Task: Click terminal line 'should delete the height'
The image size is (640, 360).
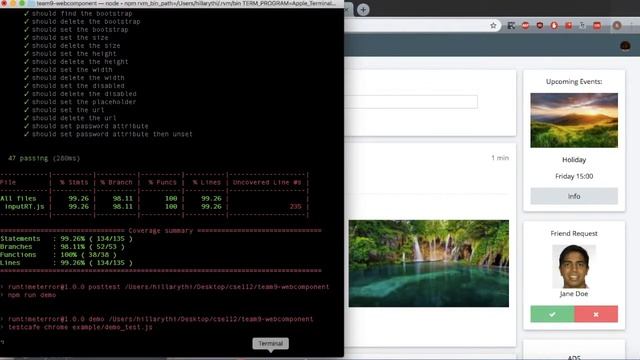Action: [x=80, y=62]
